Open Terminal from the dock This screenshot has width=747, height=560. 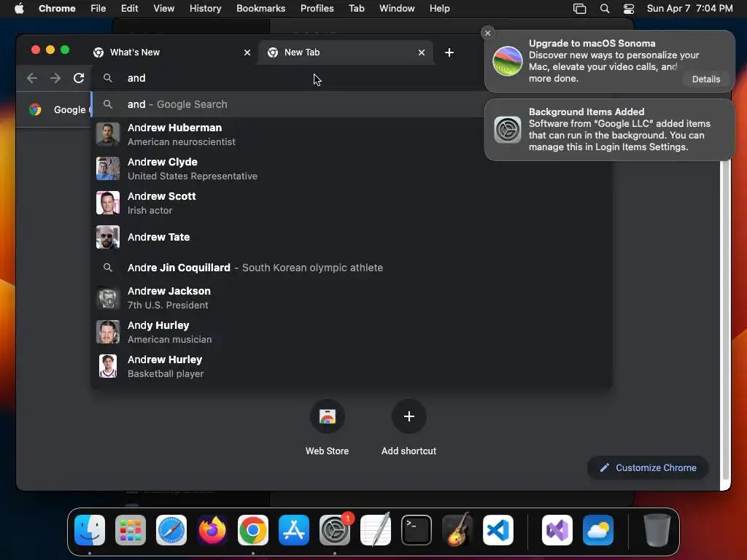click(417, 530)
